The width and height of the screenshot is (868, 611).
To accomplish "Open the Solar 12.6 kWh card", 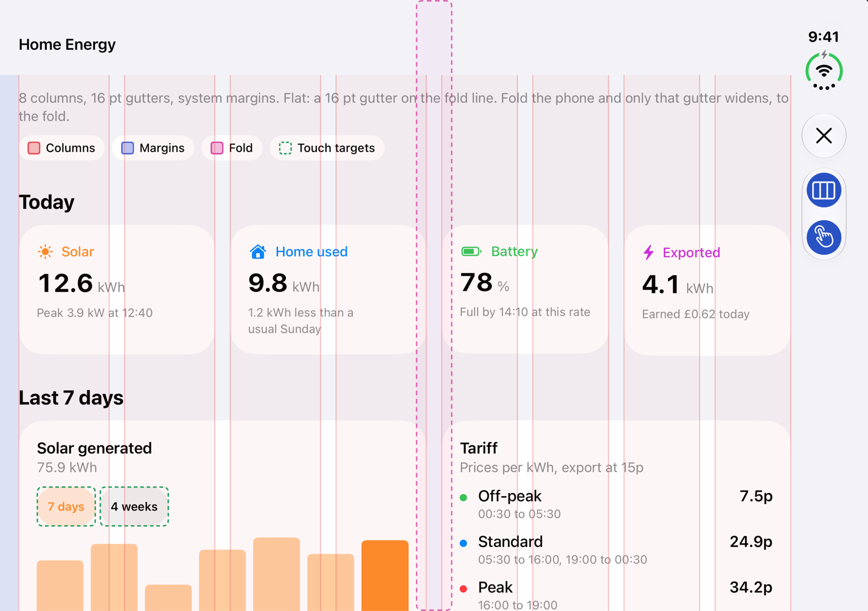I will (x=117, y=290).
